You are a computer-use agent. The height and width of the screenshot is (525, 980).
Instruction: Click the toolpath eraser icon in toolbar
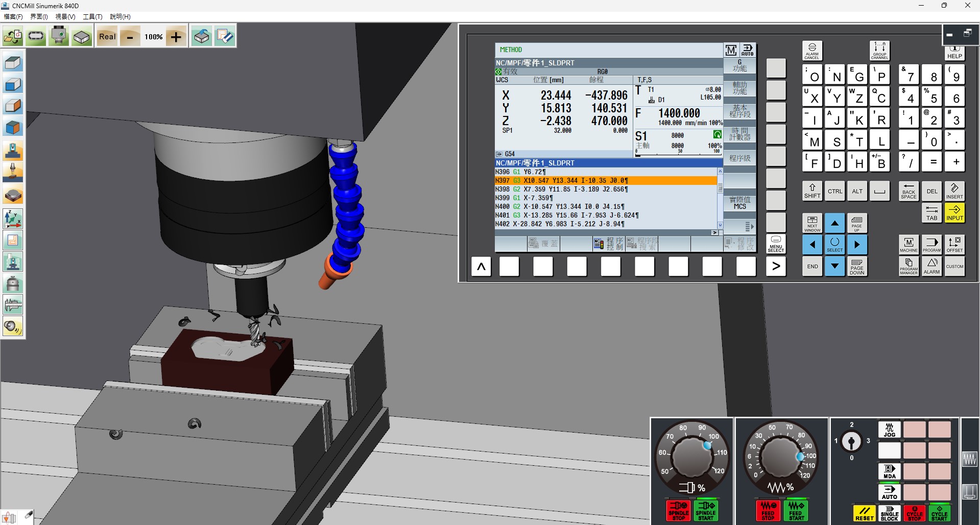pyautogui.click(x=225, y=36)
